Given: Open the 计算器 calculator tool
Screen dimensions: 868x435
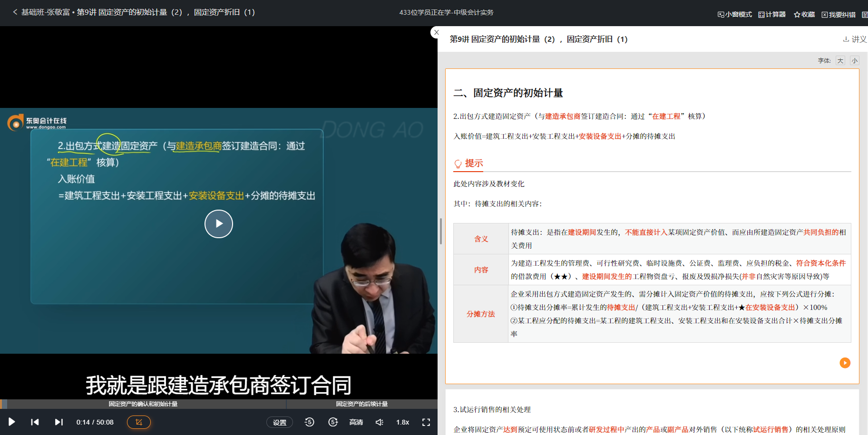Looking at the screenshot, I should pos(771,14).
